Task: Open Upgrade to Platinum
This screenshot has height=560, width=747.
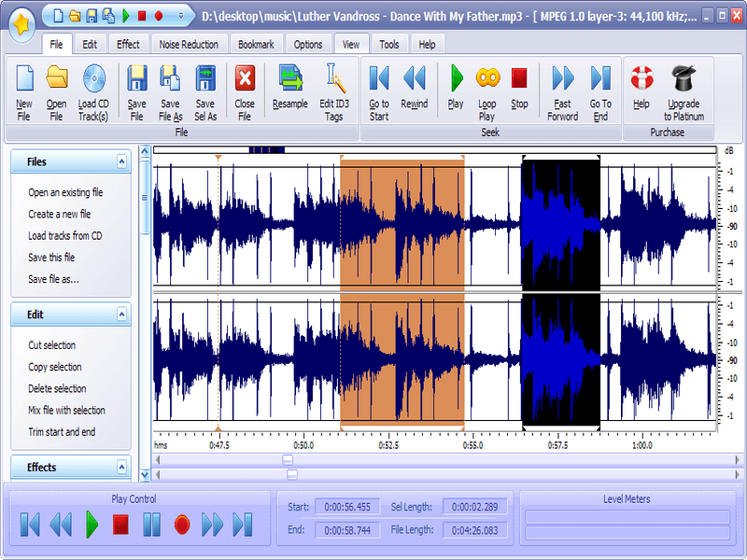Action: [684, 89]
